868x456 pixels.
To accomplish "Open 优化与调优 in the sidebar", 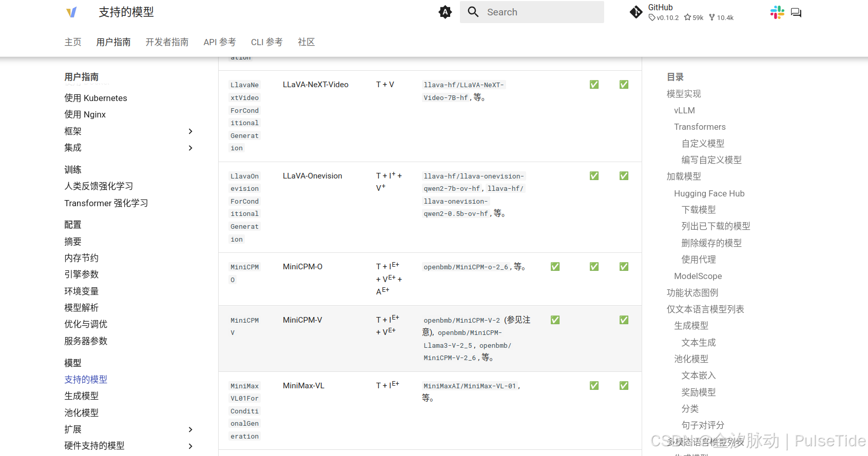I will [86, 324].
